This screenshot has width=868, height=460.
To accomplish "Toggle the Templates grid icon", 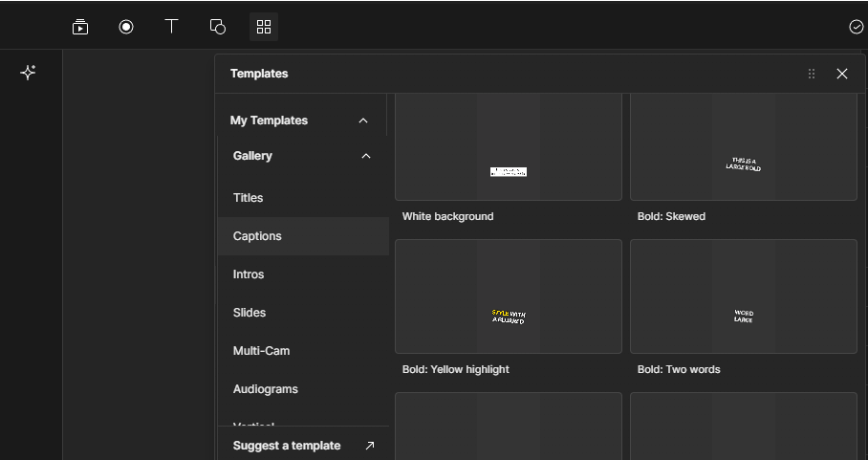I will [x=264, y=27].
